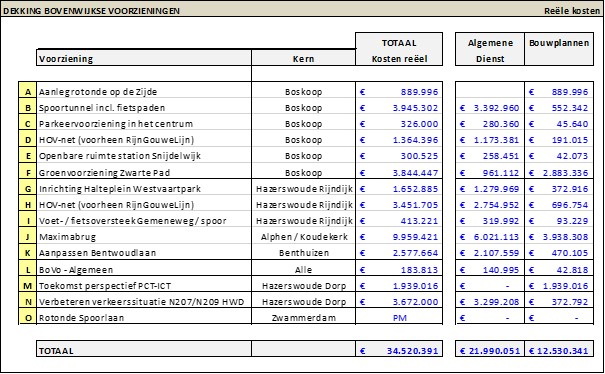Screen dimensions: 605x374
Task: Click Bouwplannen value '372.792'
Action: coord(570,302)
